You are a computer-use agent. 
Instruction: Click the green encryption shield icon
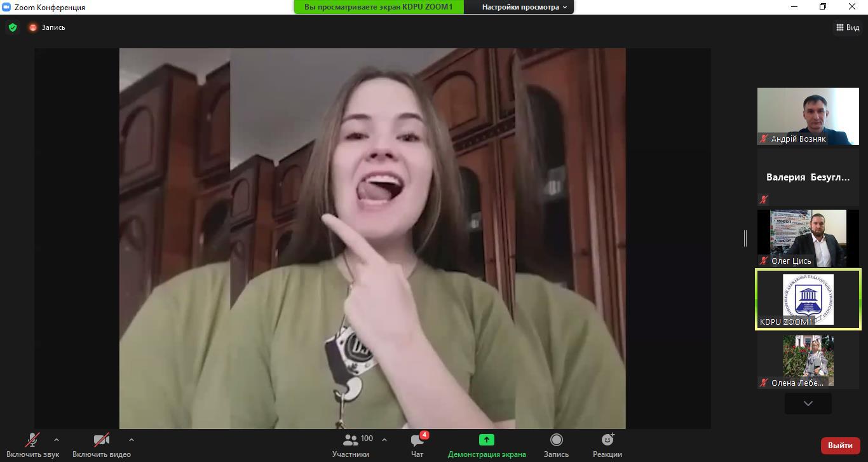pos(13,27)
